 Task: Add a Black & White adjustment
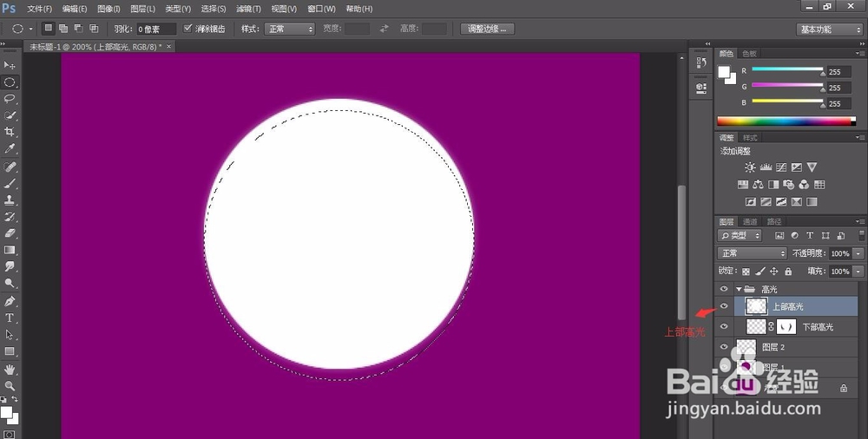pyautogui.click(x=773, y=184)
